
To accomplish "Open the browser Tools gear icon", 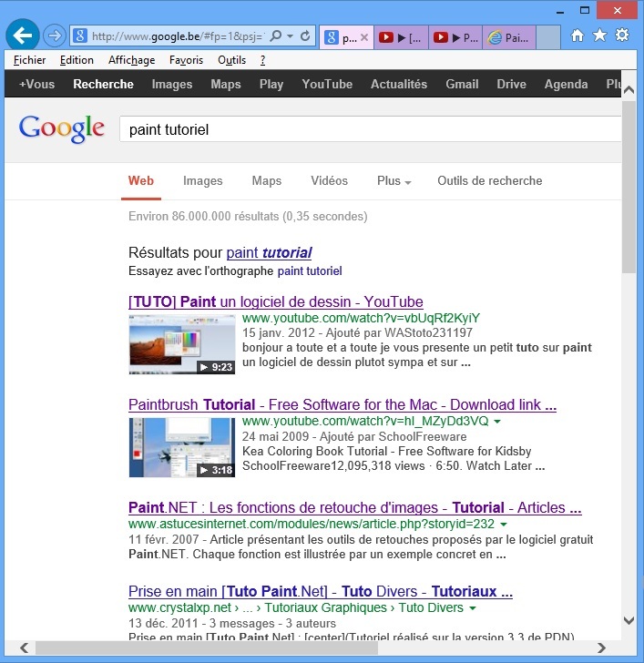I will click(622, 36).
